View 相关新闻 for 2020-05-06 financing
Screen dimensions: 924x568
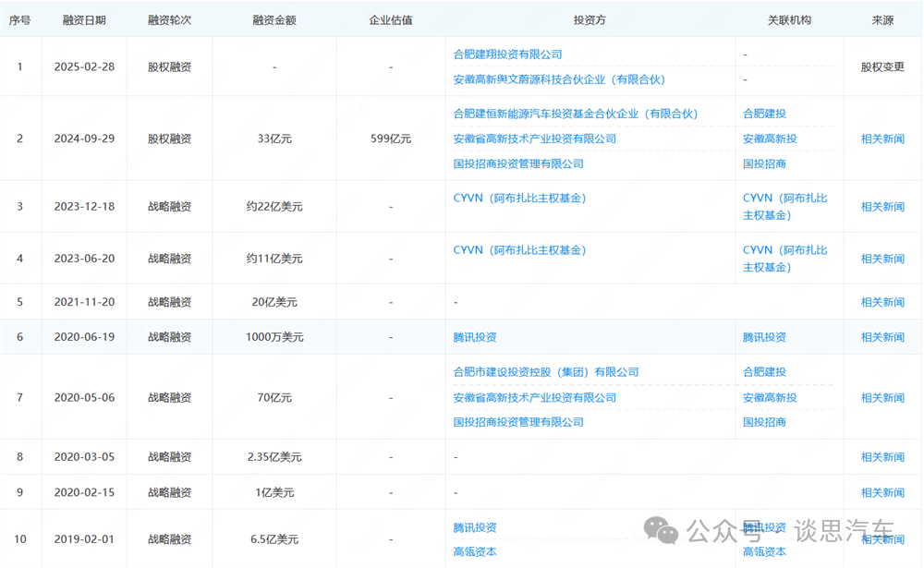[x=882, y=398]
